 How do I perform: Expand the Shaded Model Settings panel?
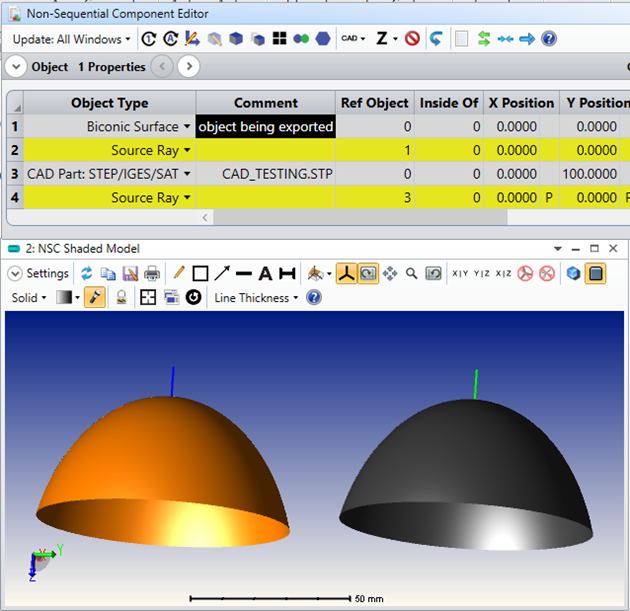(x=15, y=274)
